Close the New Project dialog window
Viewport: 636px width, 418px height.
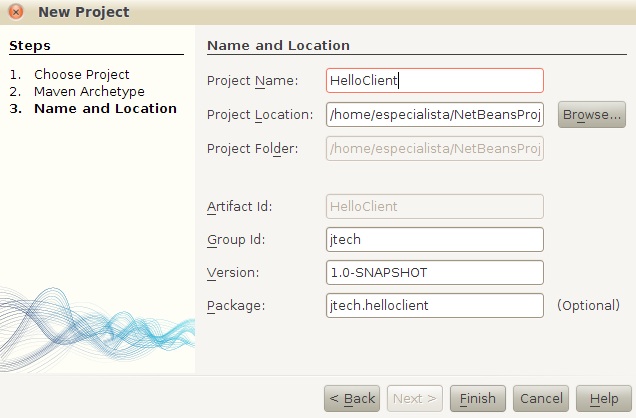tap(15, 13)
